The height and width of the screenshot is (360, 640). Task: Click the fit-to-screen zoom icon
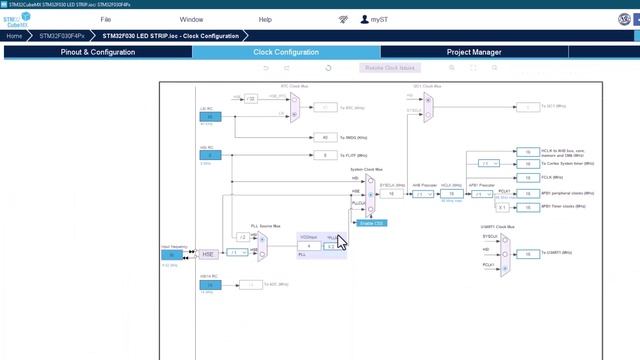click(473, 68)
